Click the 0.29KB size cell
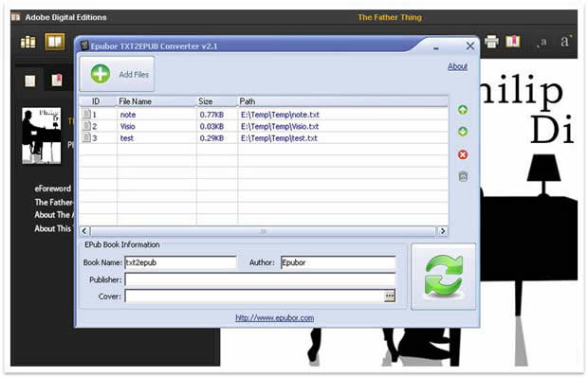 [x=211, y=138]
